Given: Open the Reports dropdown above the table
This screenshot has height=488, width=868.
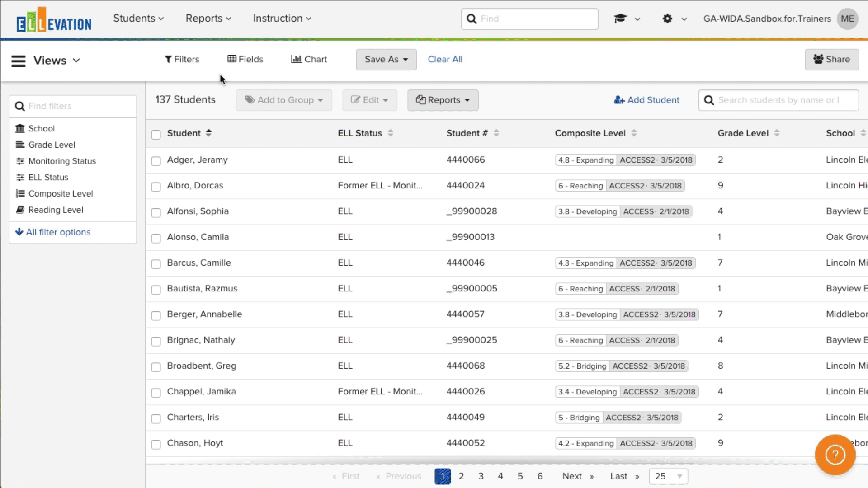Looking at the screenshot, I should [443, 100].
